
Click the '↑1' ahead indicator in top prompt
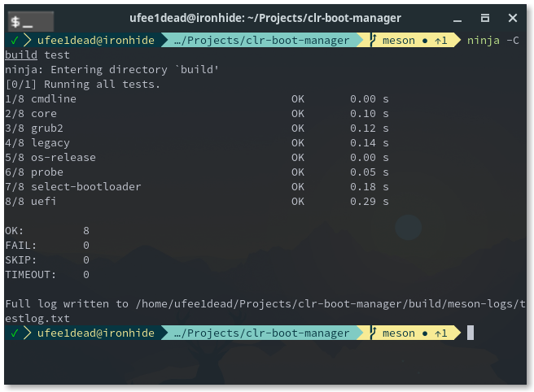pos(441,41)
